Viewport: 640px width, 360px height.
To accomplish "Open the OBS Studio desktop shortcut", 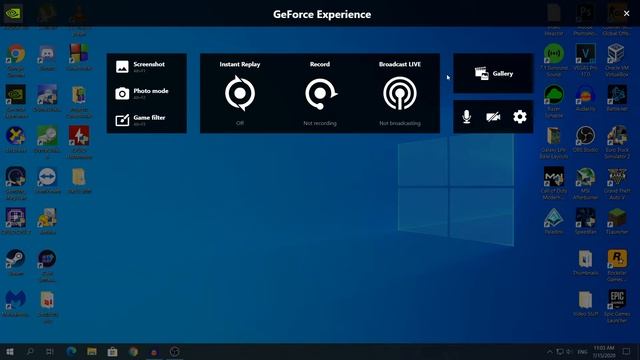I will [x=585, y=139].
